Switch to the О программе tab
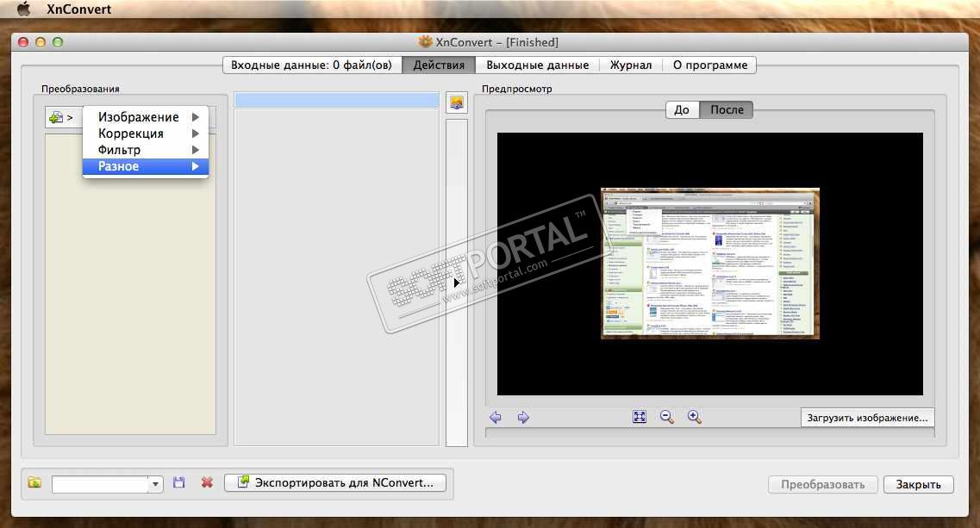The height and width of the screenshot is (528, 980). (x=710, y=65)
